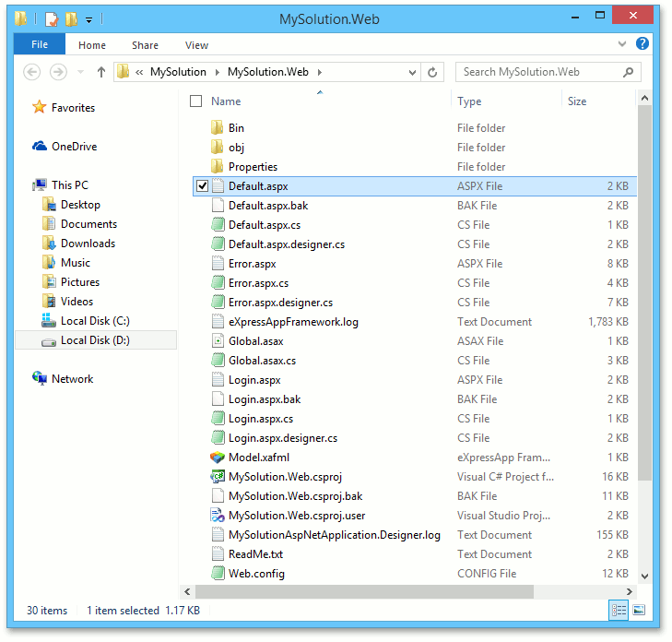
Task: Click the Search MySolution.Web field
Action: click(x=539, y=72)
